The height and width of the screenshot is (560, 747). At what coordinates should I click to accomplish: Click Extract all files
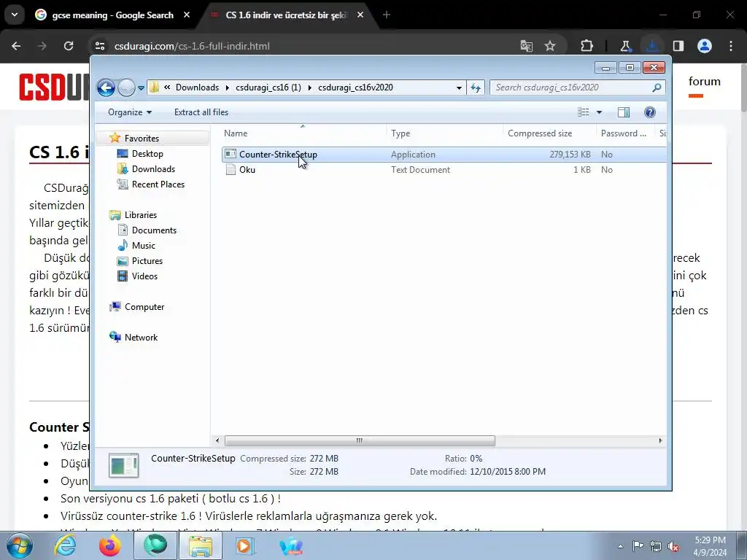(201, 112)
